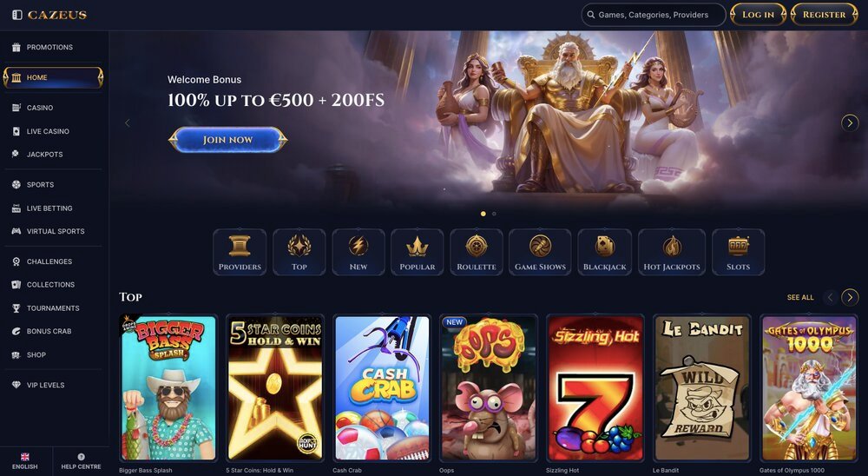Click the Join Now button

tap(228, 140)
